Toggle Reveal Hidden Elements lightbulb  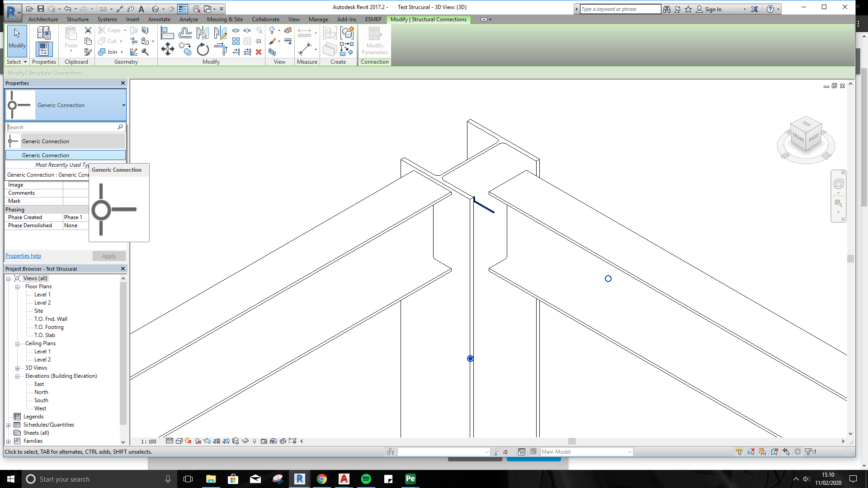point(255,441)
